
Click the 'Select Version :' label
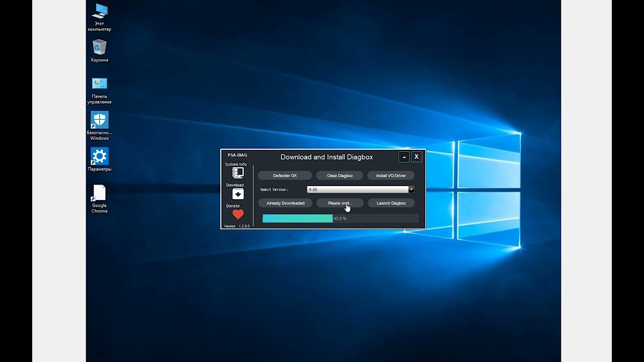click(274, 190)
